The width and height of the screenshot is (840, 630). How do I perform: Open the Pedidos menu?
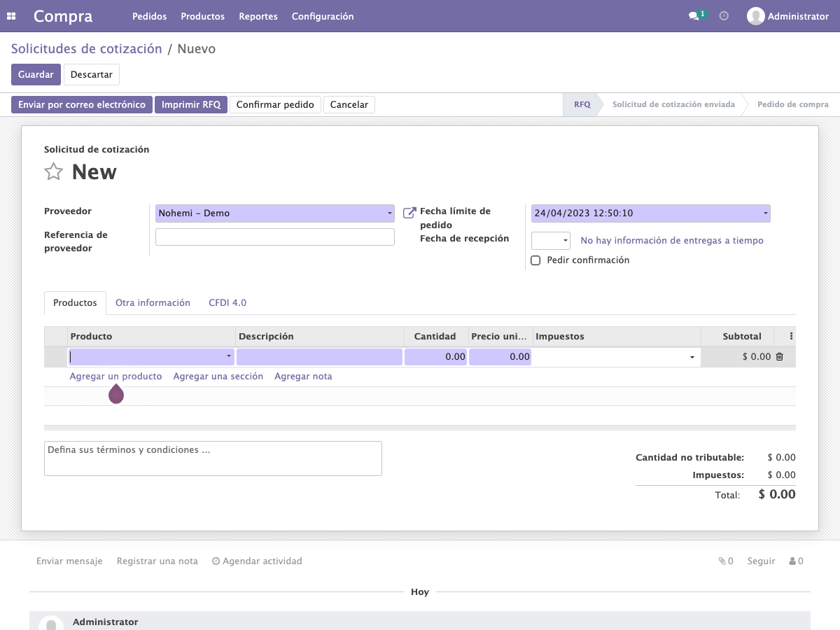(149, 16)
